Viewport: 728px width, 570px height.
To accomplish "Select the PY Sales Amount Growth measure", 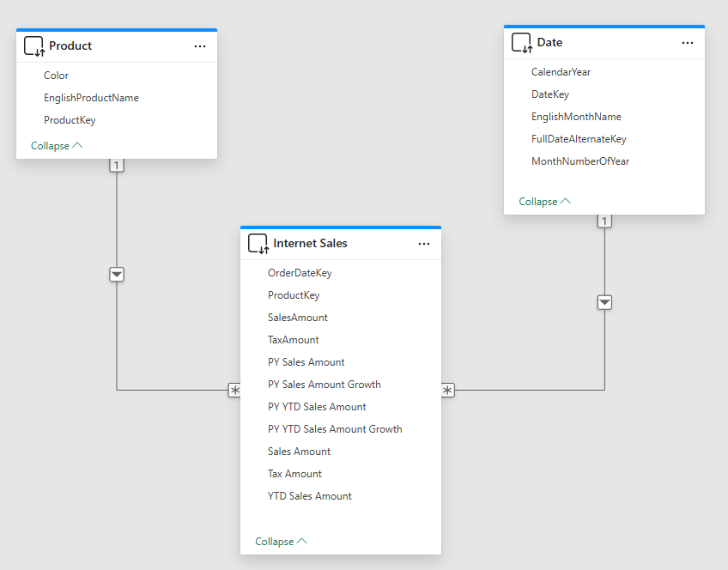I will (324, 385).
